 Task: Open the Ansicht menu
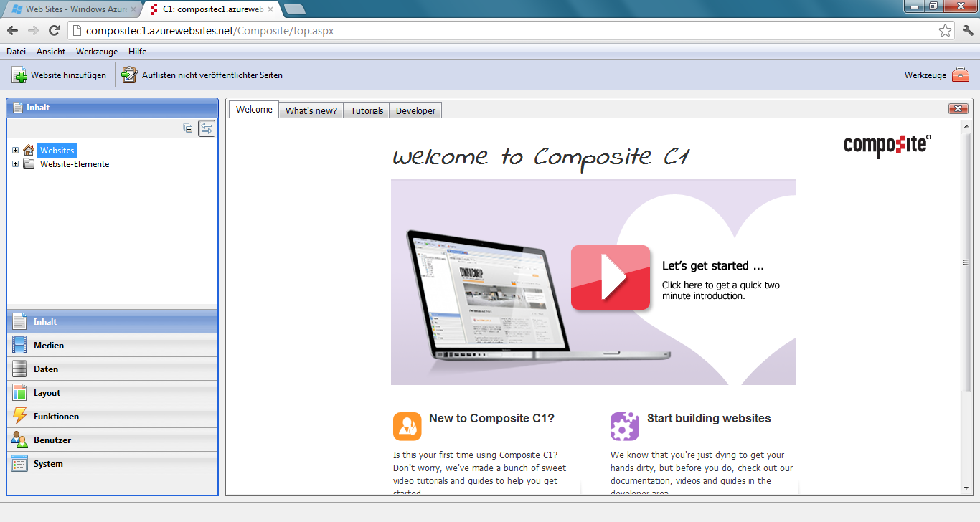coord(51,52)
